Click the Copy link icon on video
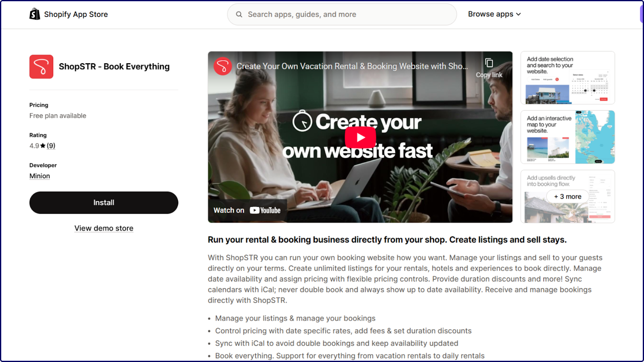 pyautogui.click(x=489, y=63)
